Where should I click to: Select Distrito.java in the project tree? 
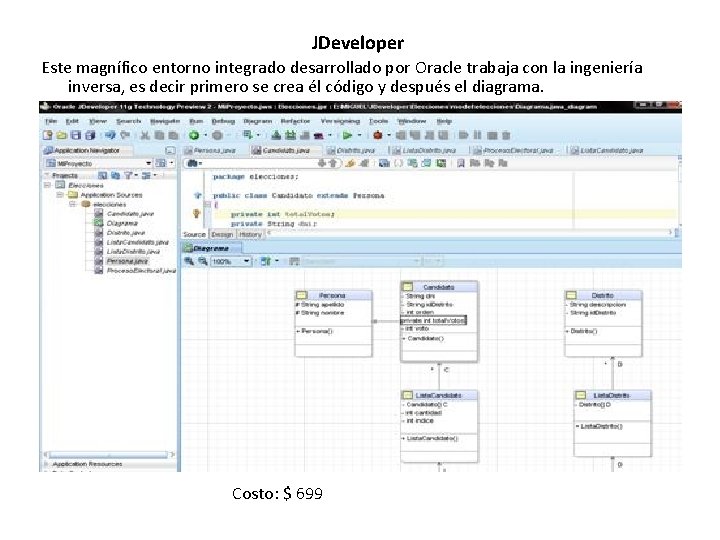click(x=126, y=233)
